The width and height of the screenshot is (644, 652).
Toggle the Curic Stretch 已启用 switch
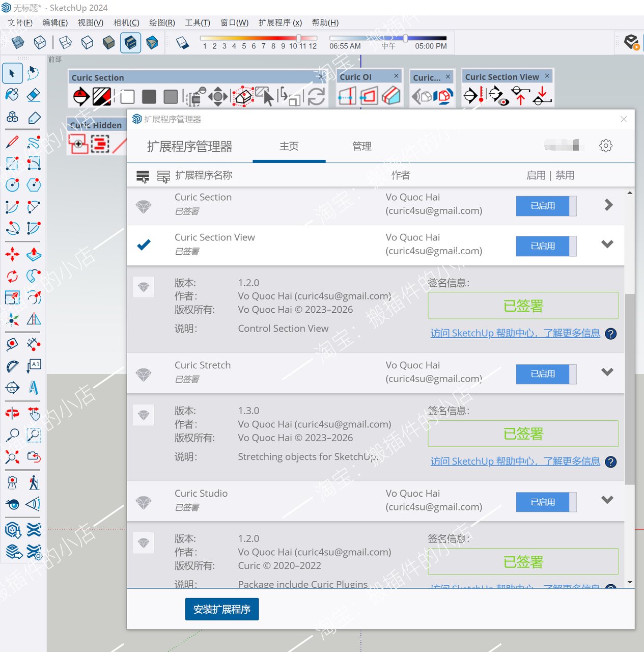coord(546,374)
